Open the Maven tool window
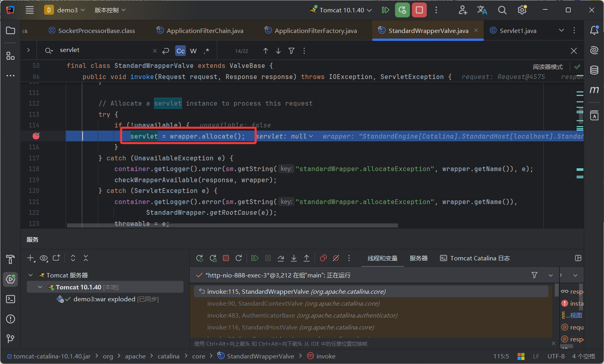Image resolution: width=604 pixels, height=364 pixels. tap(594, 90)
